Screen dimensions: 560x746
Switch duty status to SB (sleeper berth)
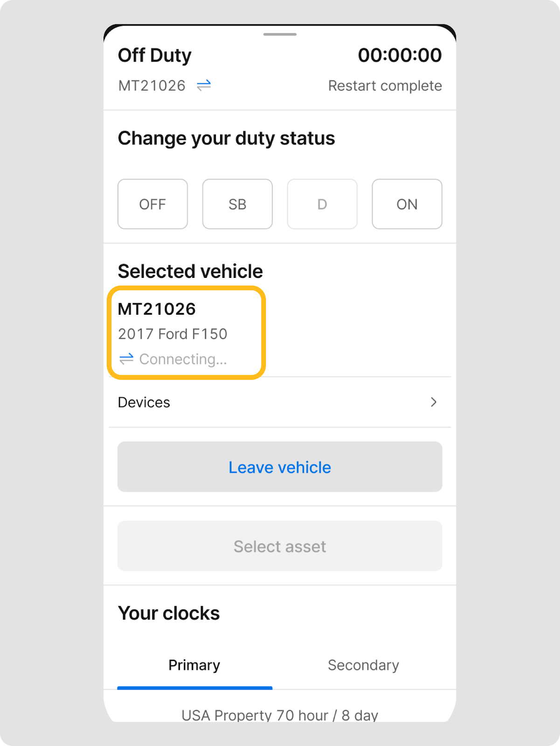pyautogui.click(x=237, y=204)
